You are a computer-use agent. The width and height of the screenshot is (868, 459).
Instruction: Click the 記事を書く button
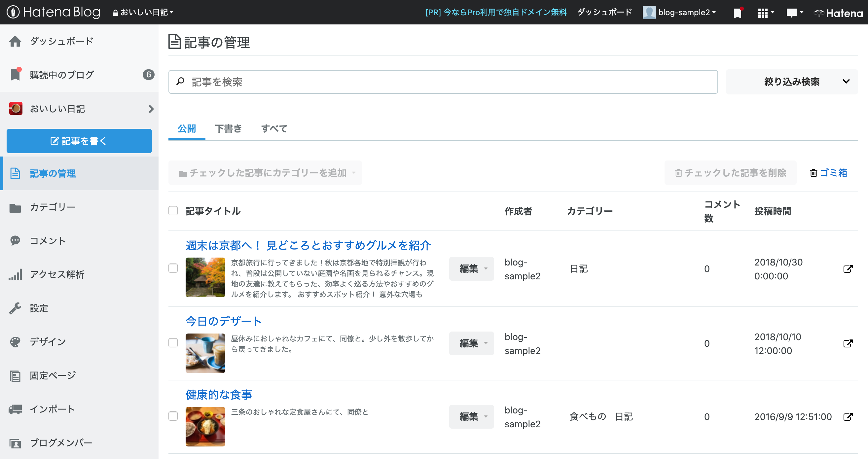79,141
